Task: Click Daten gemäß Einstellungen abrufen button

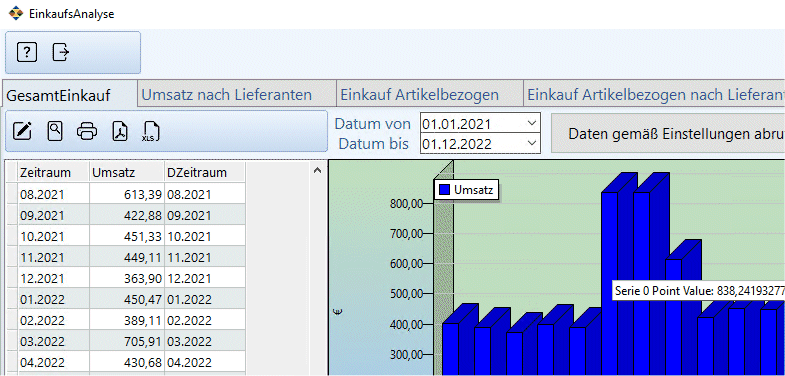Action: coord(668,134)
